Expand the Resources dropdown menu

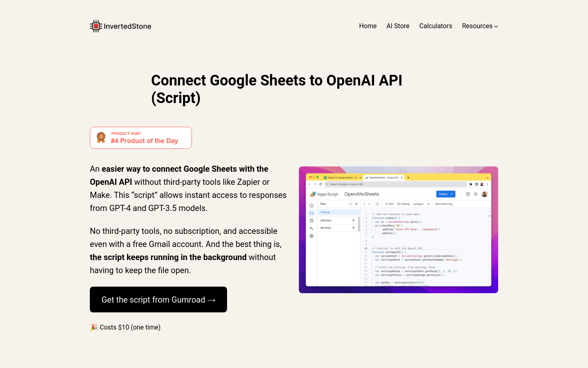tap(480, 26)
